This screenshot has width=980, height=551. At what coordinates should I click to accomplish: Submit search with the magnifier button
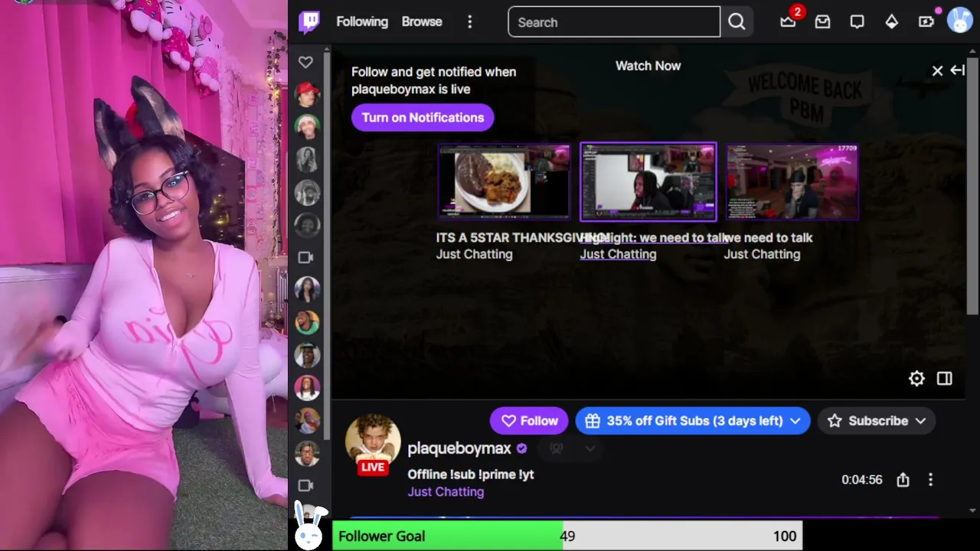737,22
